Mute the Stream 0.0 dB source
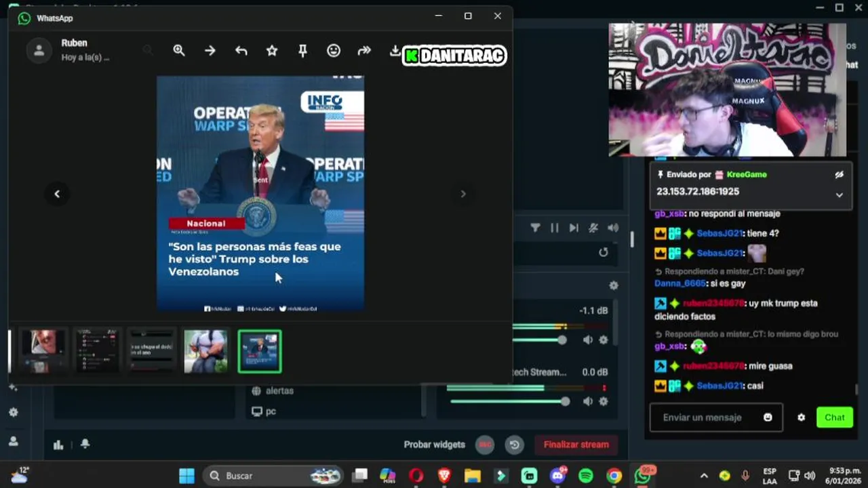 (x=588, y=401)
